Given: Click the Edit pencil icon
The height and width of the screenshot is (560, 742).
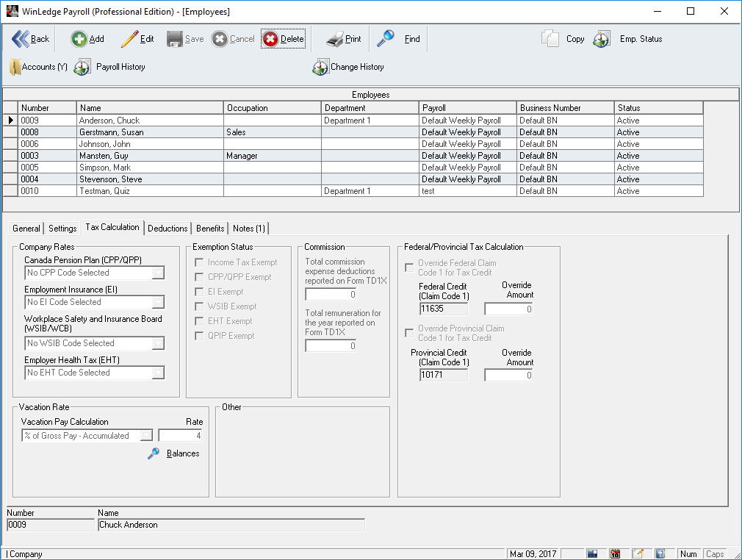Looking at the screenshot, I should click(x=129, y=39).
